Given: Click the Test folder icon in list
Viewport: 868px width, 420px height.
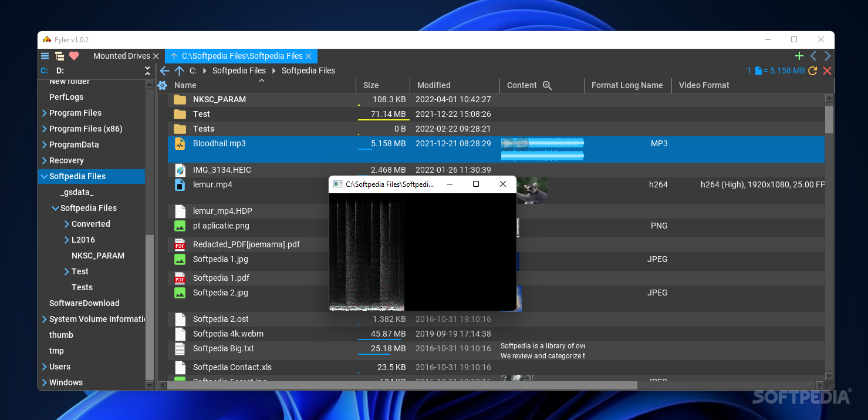Looking at the screenshot, I should click(180, 114).
